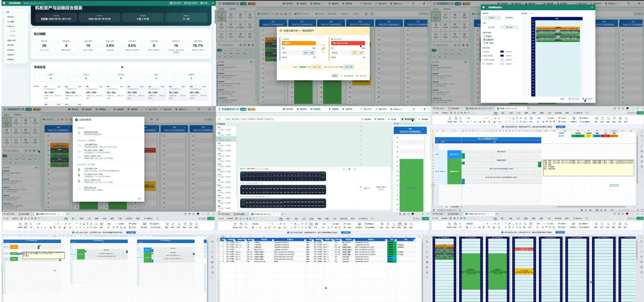Click the T text icon in conflict window canvas toolbar
Viewport: 644px width, 302px height.
click(372, 14)
